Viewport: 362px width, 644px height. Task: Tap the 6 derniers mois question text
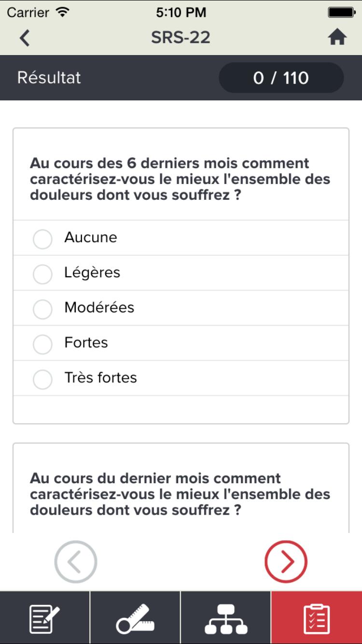[x=180, y=179]
